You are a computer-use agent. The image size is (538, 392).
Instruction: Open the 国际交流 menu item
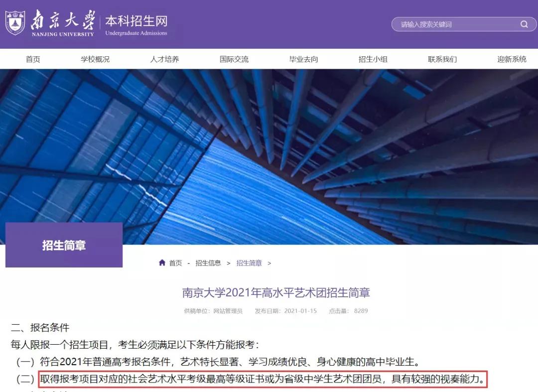pos(234,59)
